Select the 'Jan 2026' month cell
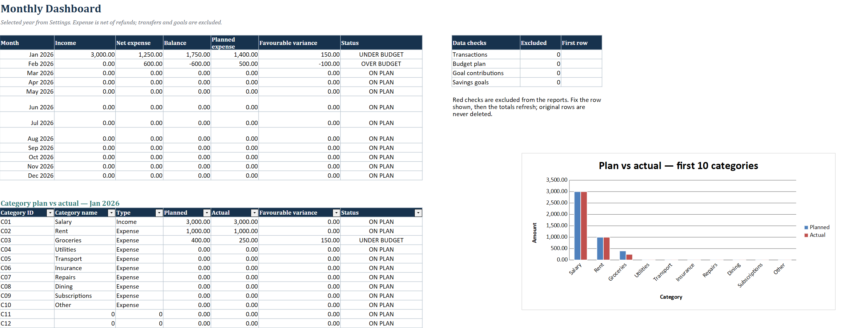868x328 pixels. coord(27,54)
